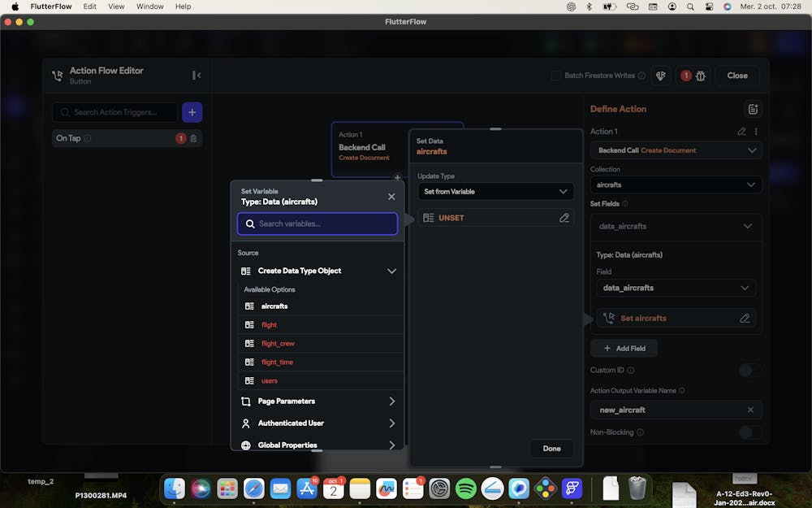Click the Set aircrafts row
The height and width of the screenshot is (508, 812).
tap(676, 319)
